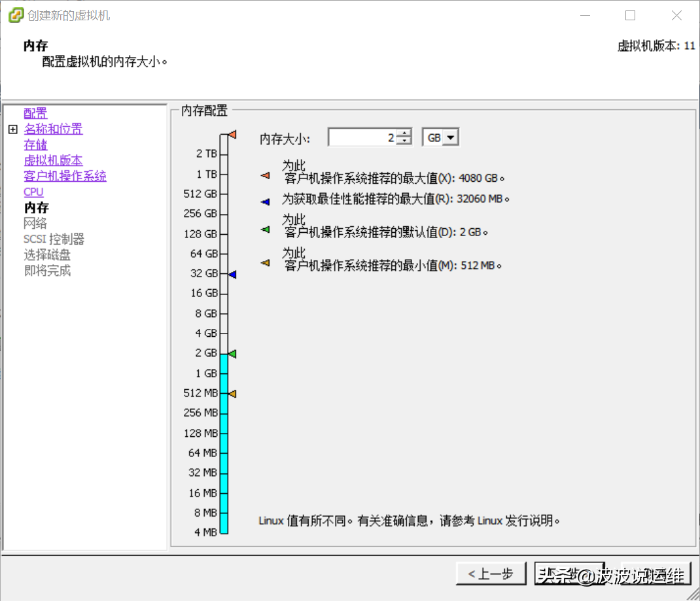Image resolution: width=700 pixels, height=601 pixels.
Task: Expand the 名称和位置 tree node
Action: tap(13, 129)
